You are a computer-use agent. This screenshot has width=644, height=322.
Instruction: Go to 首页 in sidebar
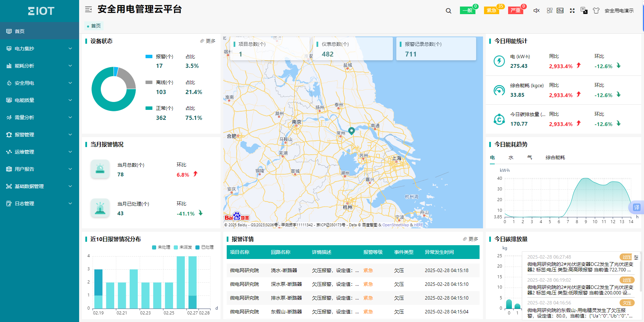40,31
